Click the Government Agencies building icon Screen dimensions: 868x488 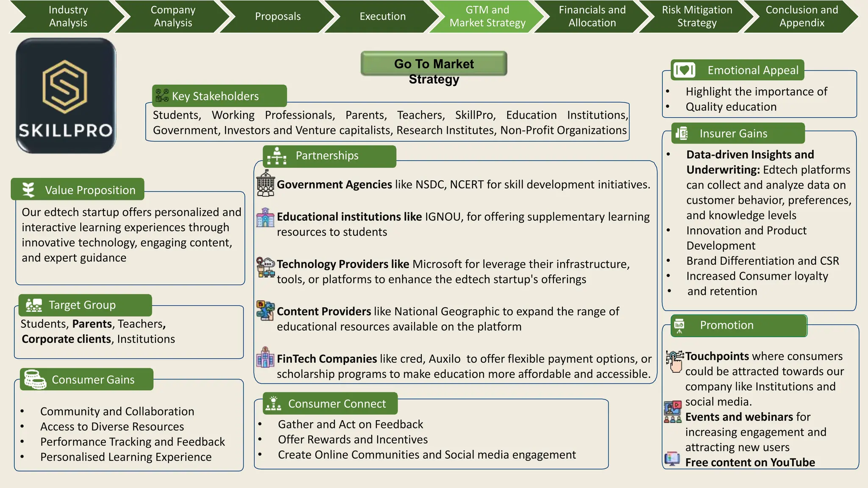pos(266,183)
